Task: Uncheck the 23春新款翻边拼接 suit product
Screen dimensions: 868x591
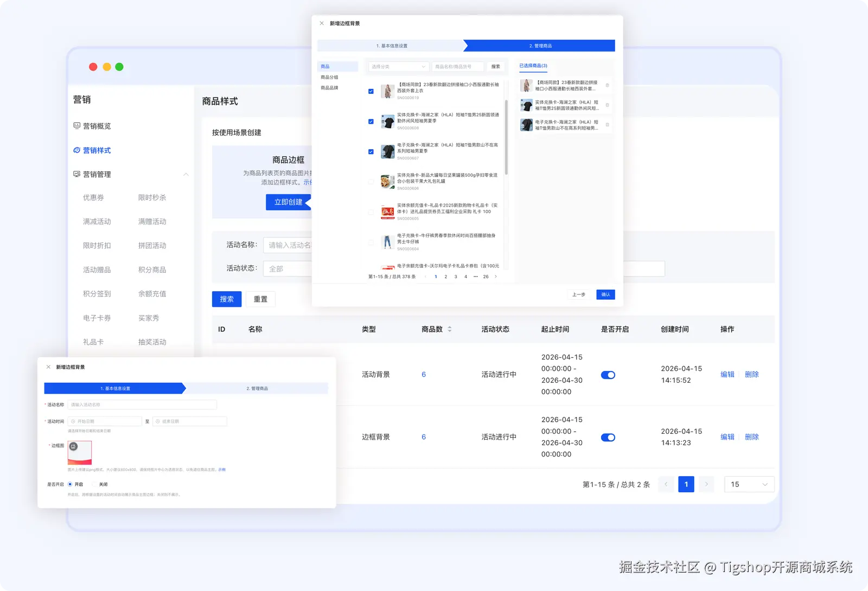Action: pos(371,91)
